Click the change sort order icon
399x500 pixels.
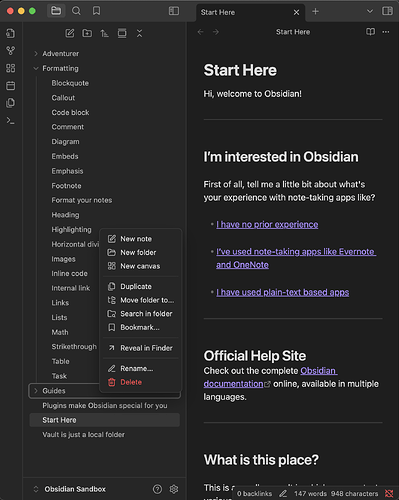click(104, 33)
